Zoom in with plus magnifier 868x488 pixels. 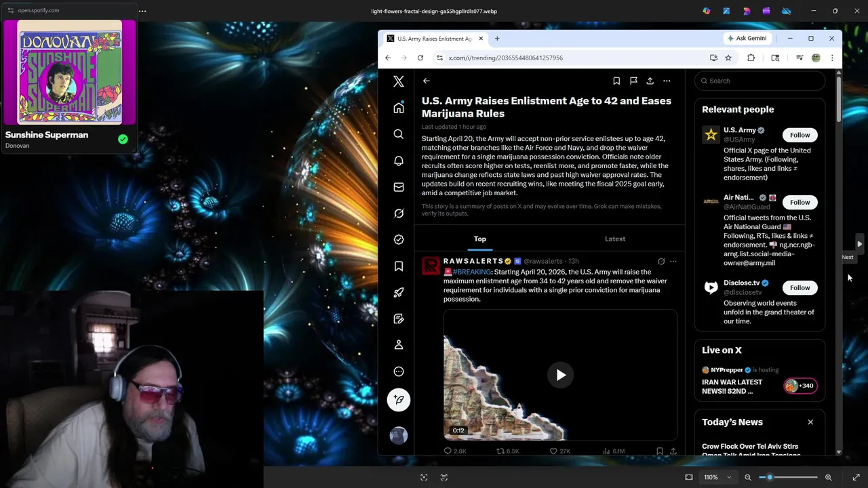[828, 477]
